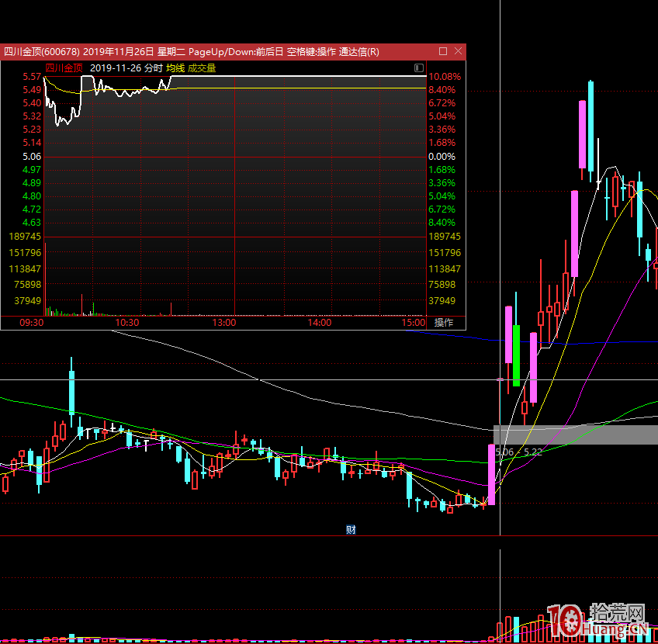The height and width of the screenshot is (644, 658).
Task: Toggle the side panel icon in popup header
Action: [x=418, y=68]
